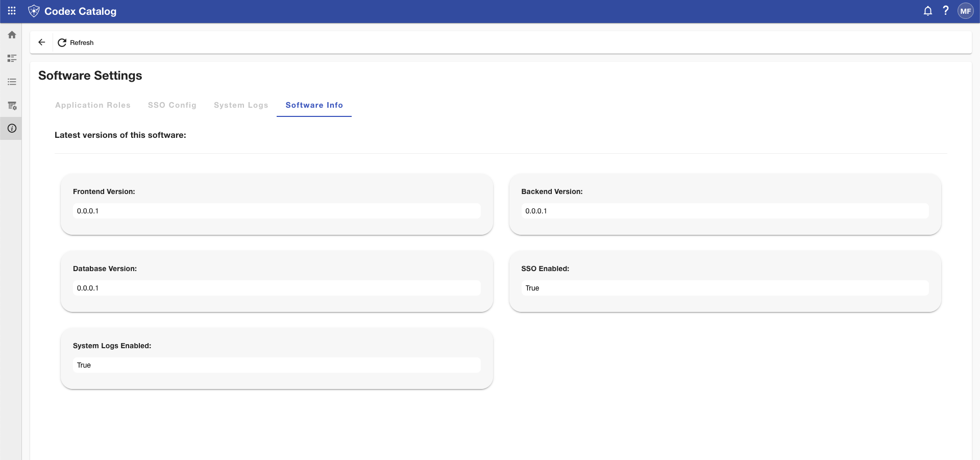Screen dimensions: 980x460
Task: Click the Refresh button
Action: point(76,42)
